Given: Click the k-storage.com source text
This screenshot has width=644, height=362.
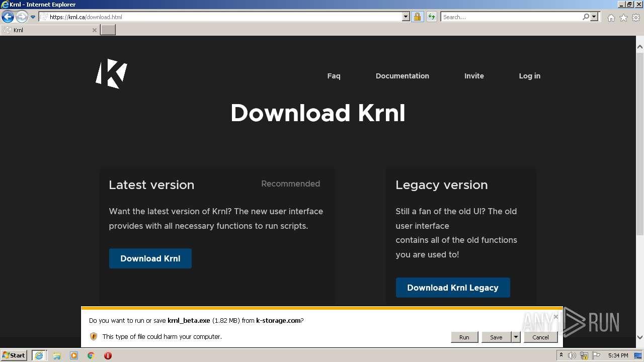Looking at the screenshot, I should (278, 320).
